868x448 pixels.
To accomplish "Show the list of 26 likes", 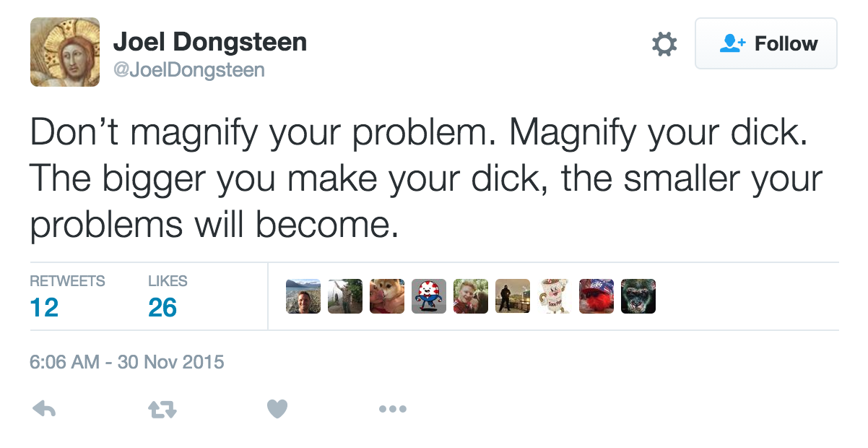I will tap(168, 297).
